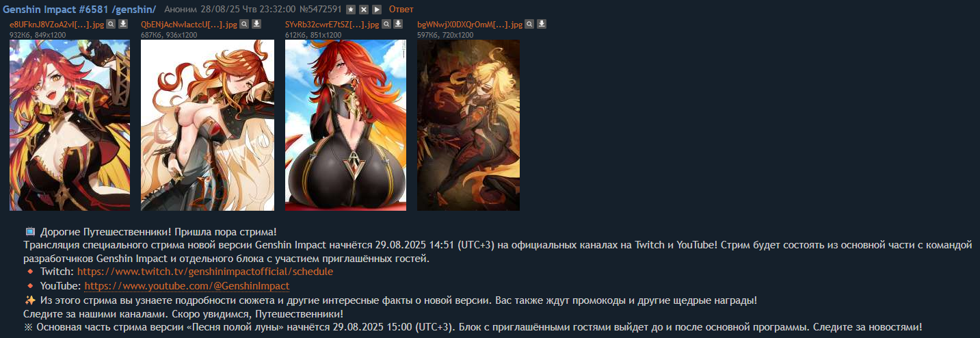Download the SYvRb32cwrE7tSZ jpg file
Screen dimensions: 980x338
(399, 24)
